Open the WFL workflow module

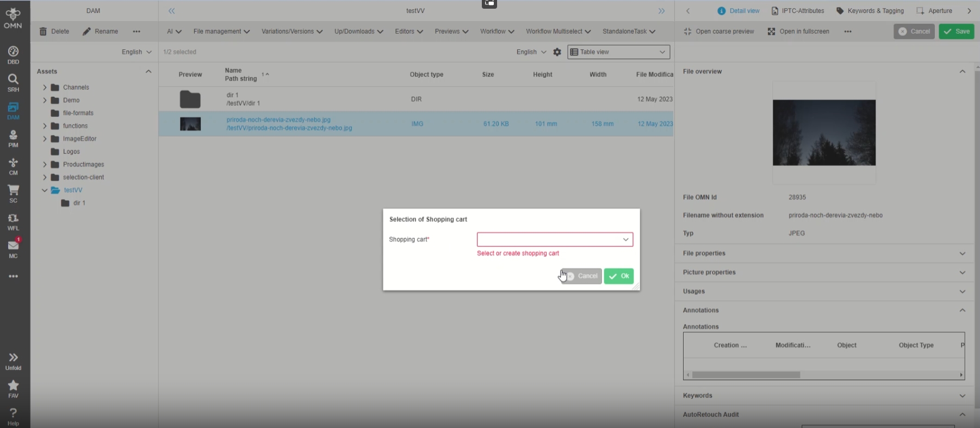click(x=13, y=221)
